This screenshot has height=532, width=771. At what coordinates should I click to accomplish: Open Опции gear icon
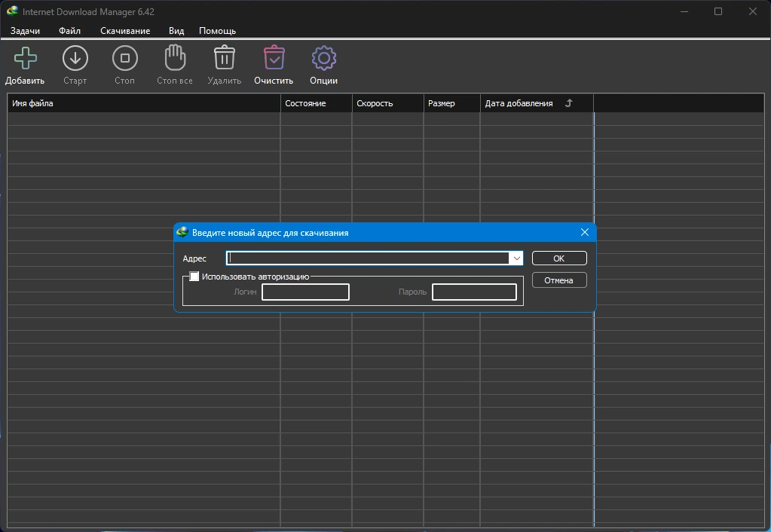[x=323, y=58]
